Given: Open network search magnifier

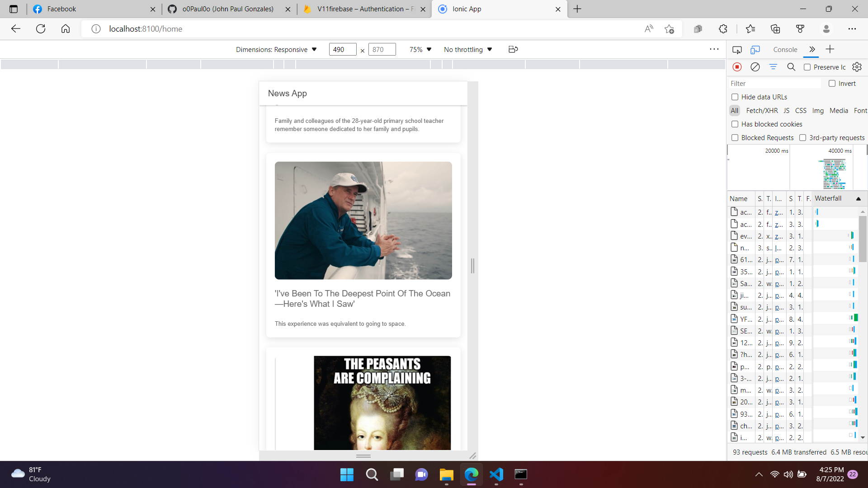Looking at the screenshot, I should point(791,67).
